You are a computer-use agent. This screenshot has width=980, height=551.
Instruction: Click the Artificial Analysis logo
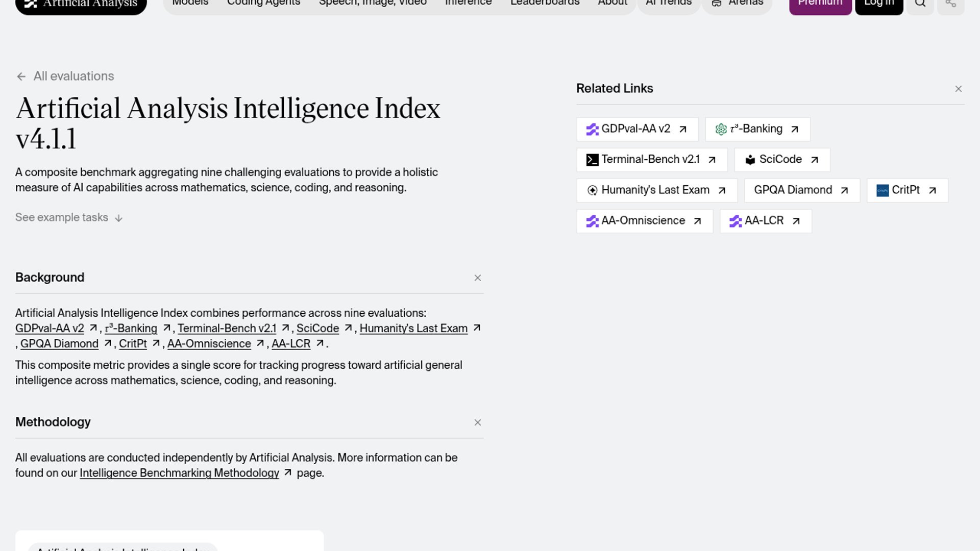point(81,4)
